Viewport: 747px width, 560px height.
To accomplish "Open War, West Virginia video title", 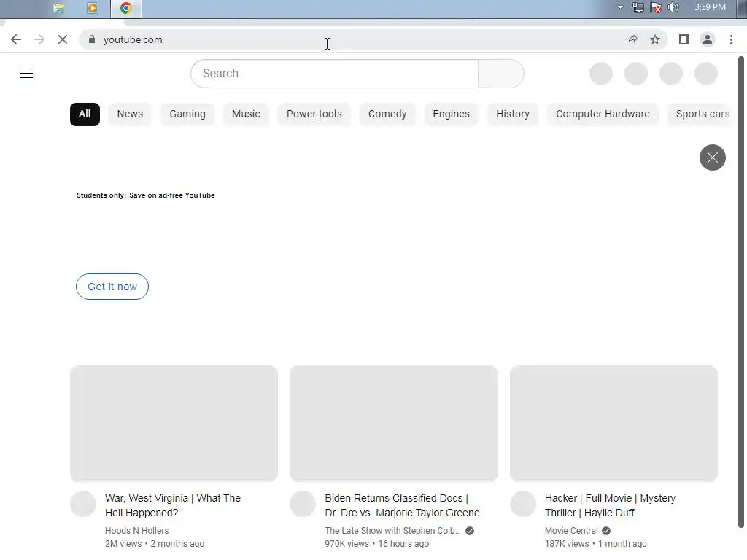I will pyautogui.click(x=173, y=505).
